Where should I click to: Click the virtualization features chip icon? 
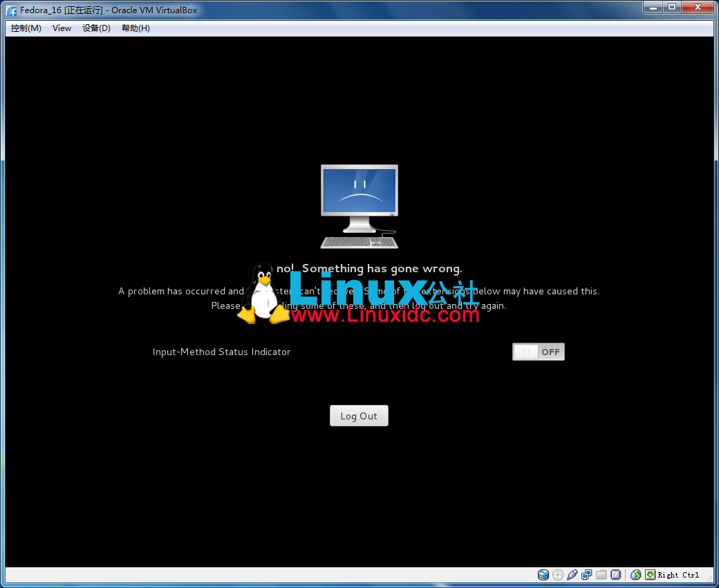click(x=615, y=574)
